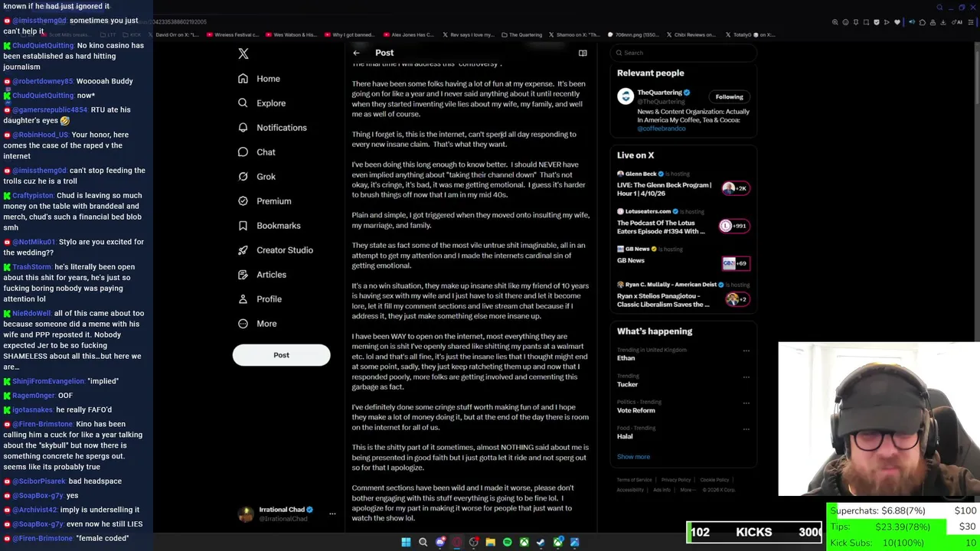Open the 'Wireless Festival' bookmark
Image resolution: width=980 pixels, height=551 pixels.
click(232, 34)
